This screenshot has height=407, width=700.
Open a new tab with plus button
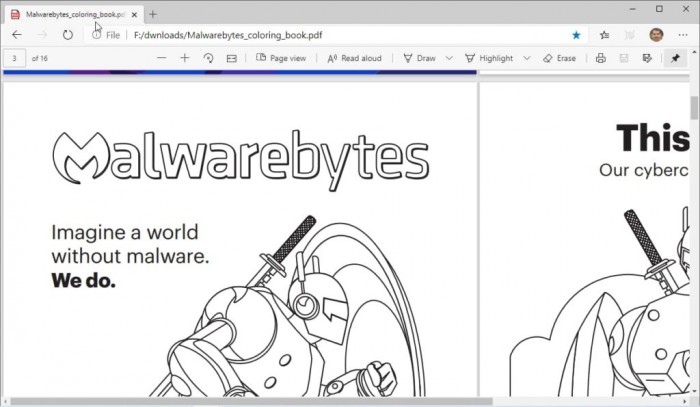tap(153, 14)
